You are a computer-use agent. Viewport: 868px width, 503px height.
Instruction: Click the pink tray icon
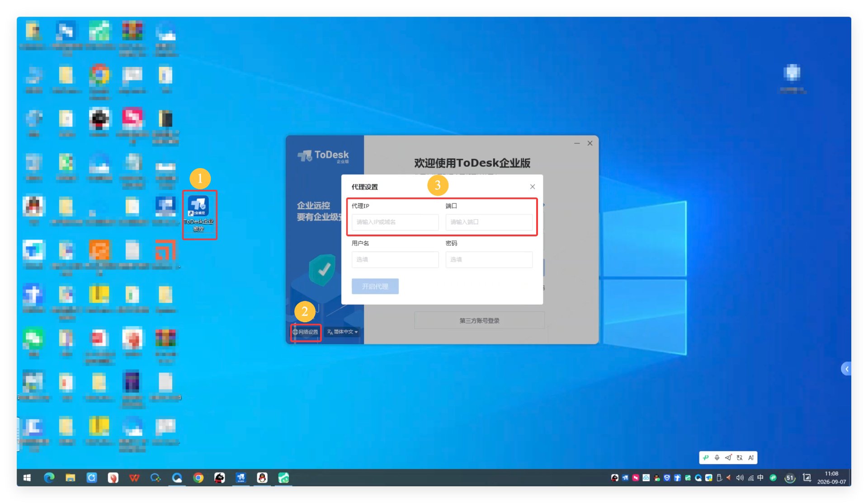click(x=636, y=478)
